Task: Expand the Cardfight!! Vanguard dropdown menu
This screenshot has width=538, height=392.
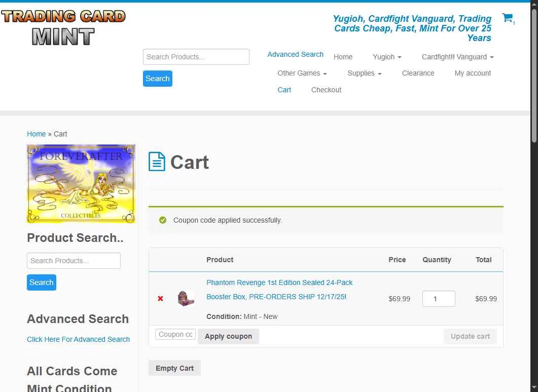Action: coord(458,57)
